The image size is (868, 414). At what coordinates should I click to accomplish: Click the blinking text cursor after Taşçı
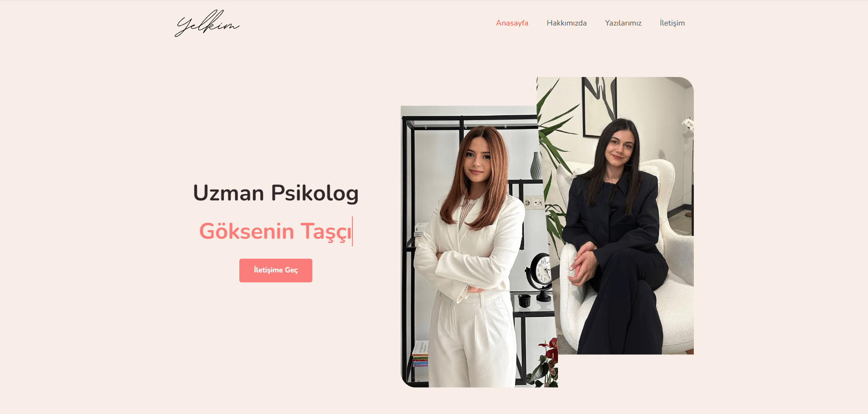point(352,231)
